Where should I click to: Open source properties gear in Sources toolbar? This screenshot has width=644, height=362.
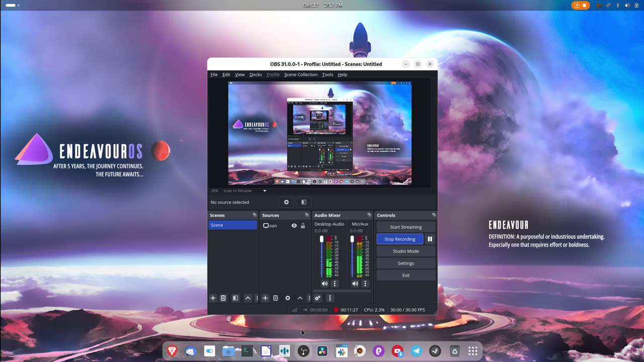pos(288,298)
